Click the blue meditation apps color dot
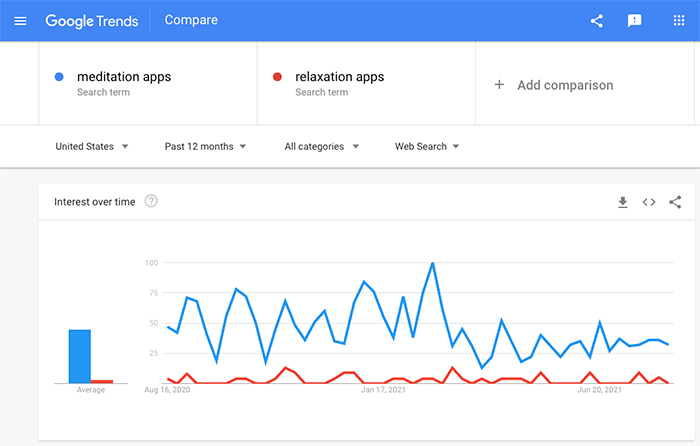This screenshot has width=700, height=446. pos(59,76)
